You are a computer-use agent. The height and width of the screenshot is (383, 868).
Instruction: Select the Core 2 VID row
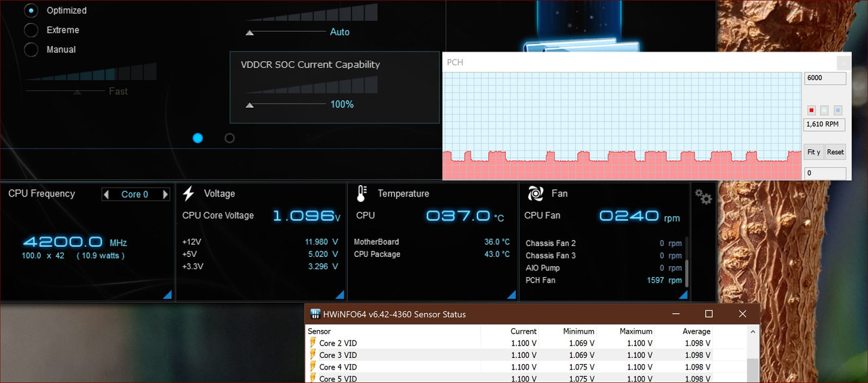(x=509, y=343)
